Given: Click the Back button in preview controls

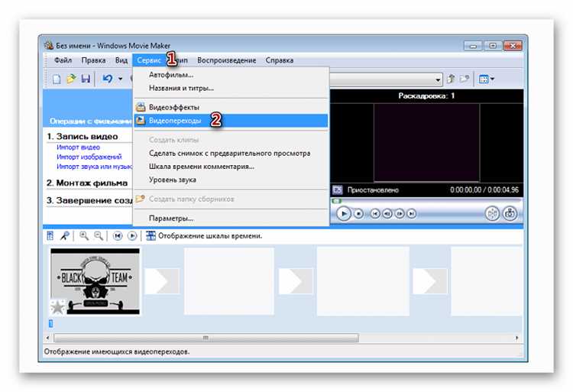Looking at the screenshot, I should point(375,214).
